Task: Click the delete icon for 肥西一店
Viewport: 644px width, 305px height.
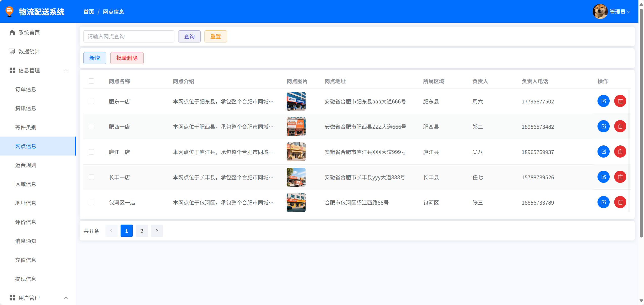Action: tap(620, 126)
